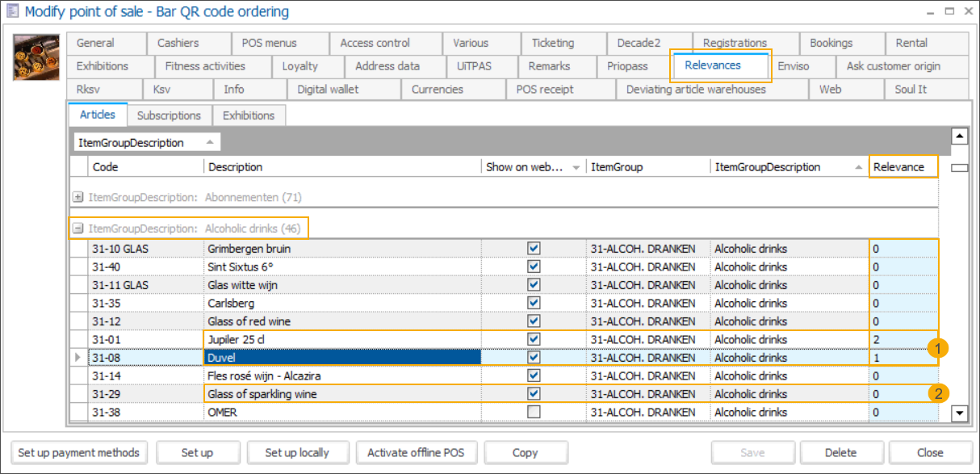Click the Copy button
This screenshot has width=980, height=474.
(526, 452)
